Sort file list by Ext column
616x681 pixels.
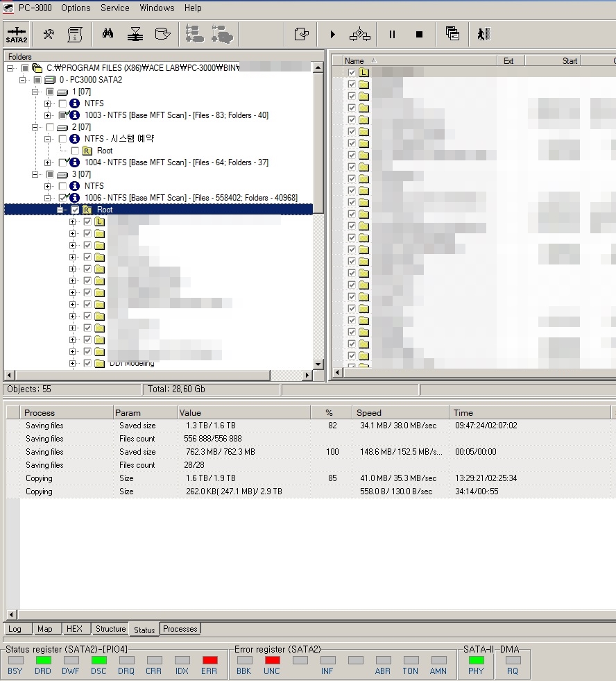pyautogui.click(x=511, y=61)
